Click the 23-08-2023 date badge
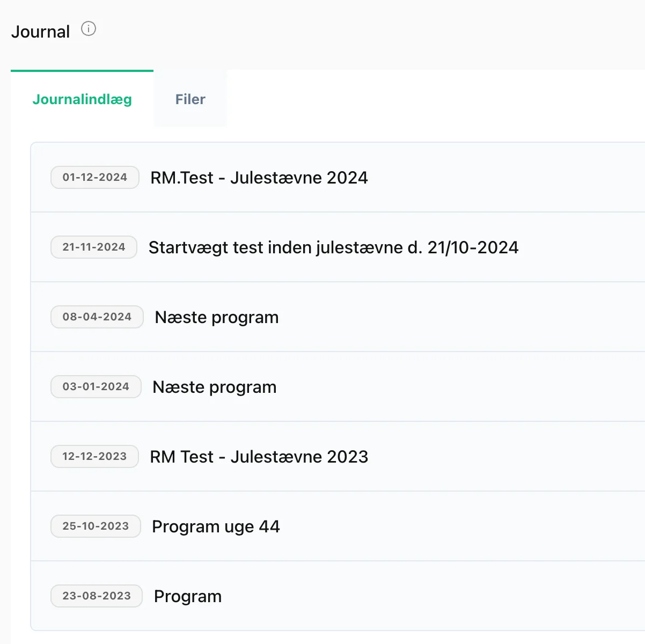645x644 pixels. 97,596
